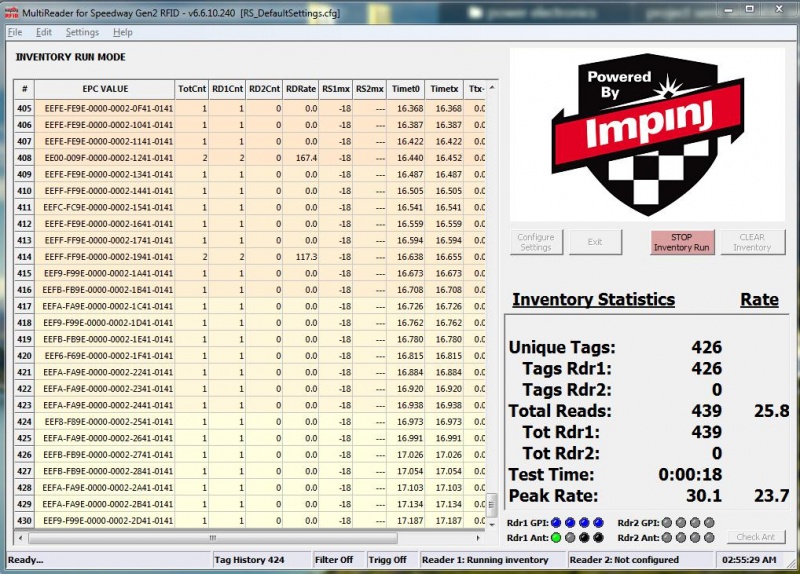Click the second blue Rdr1 GPI indicator
This screenshot has width=800, height=574.
tap(570, 522)
